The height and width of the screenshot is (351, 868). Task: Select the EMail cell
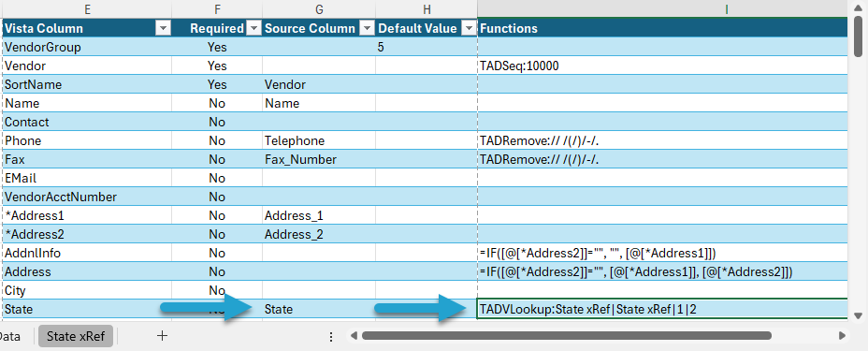click(87, 178)
